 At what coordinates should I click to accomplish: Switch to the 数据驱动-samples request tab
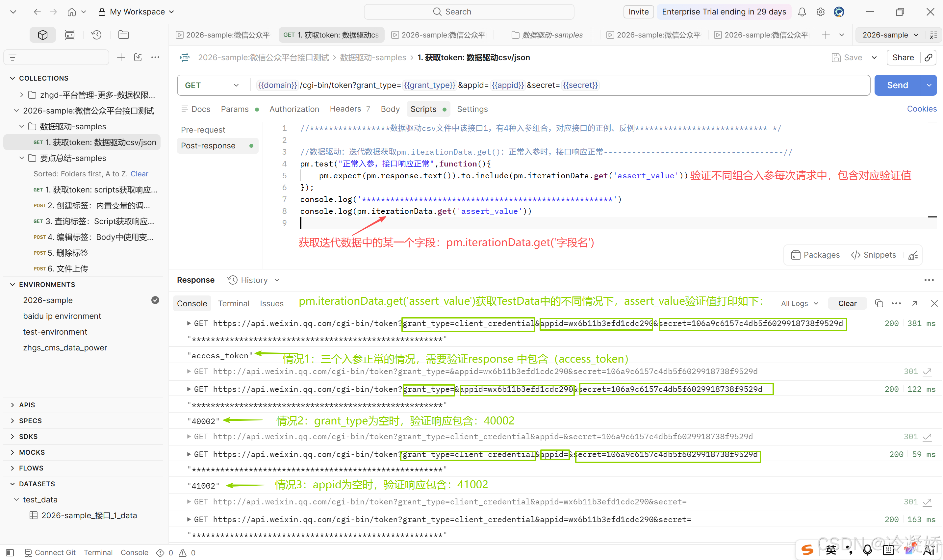(547, 35)
